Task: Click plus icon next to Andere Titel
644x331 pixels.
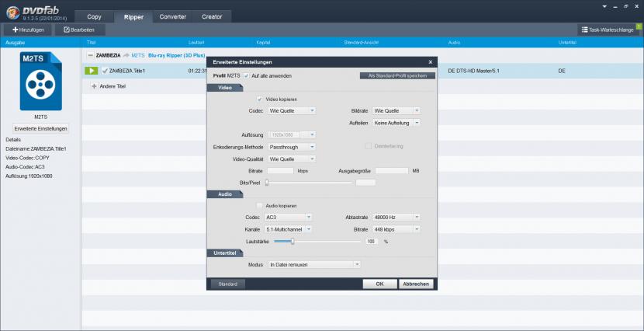Action: pyautogui.click(x=94, y=86)
